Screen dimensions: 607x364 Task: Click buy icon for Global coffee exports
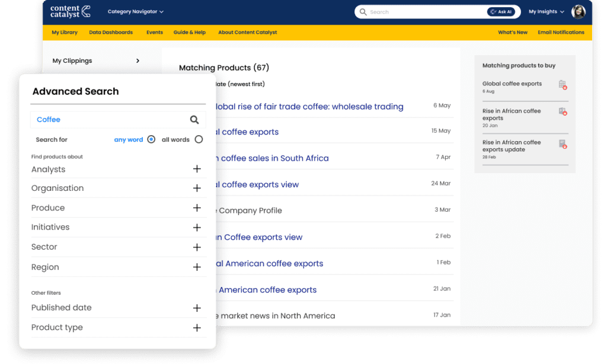563,85
